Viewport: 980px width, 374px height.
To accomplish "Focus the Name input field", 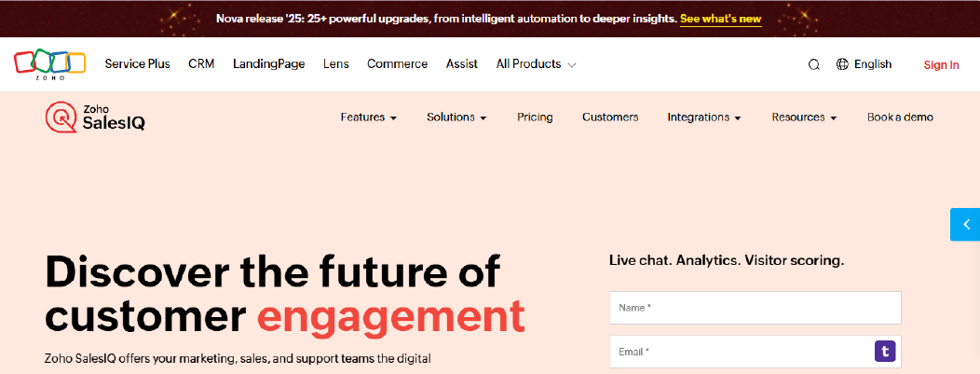I will [755, 308].
